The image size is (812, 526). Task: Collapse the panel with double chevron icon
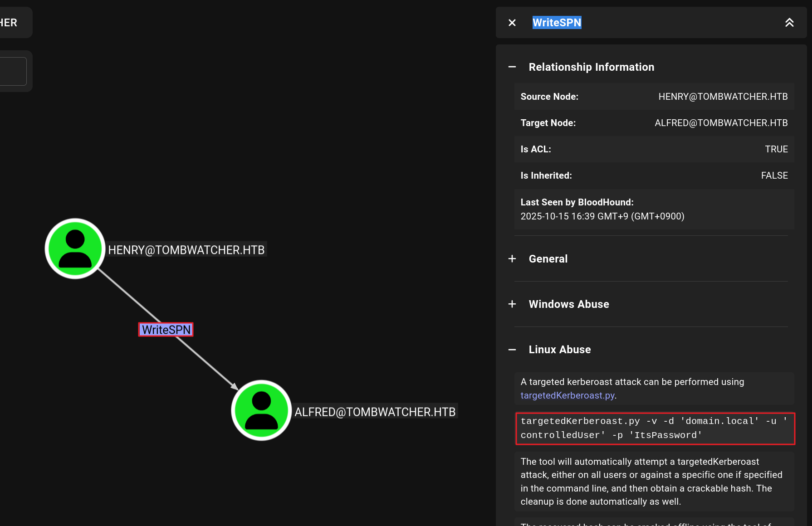point(789,23)
